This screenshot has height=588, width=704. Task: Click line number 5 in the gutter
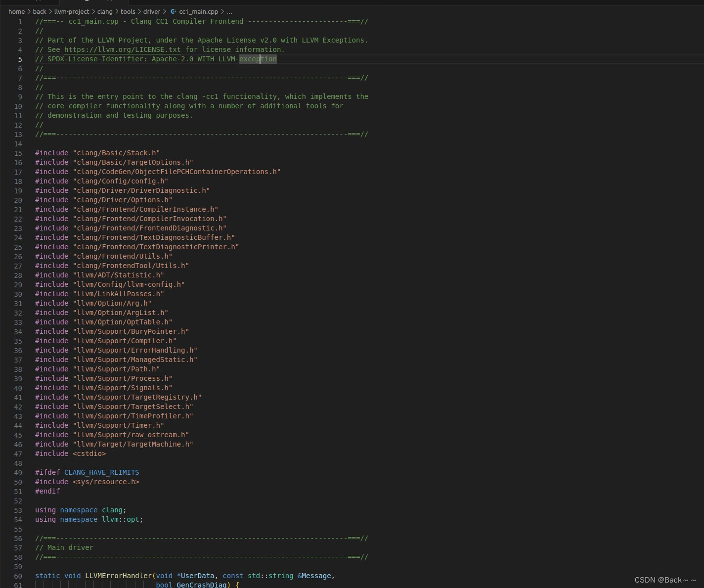coord(20,59)
